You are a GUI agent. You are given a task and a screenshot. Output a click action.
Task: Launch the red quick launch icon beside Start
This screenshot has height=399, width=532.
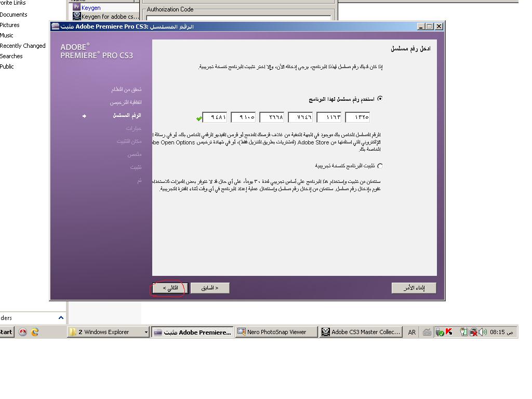tap(22, 332)
